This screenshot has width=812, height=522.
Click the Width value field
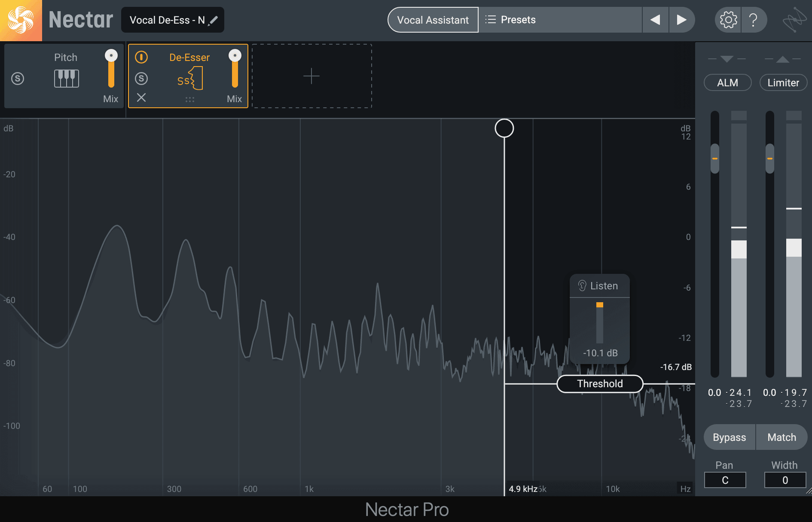point(785,480)
